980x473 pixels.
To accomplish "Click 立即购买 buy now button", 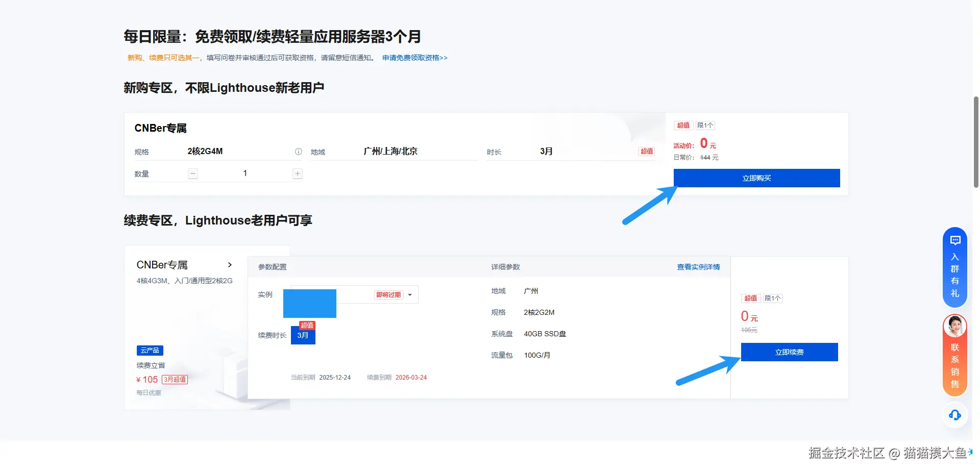I will 756,178.
